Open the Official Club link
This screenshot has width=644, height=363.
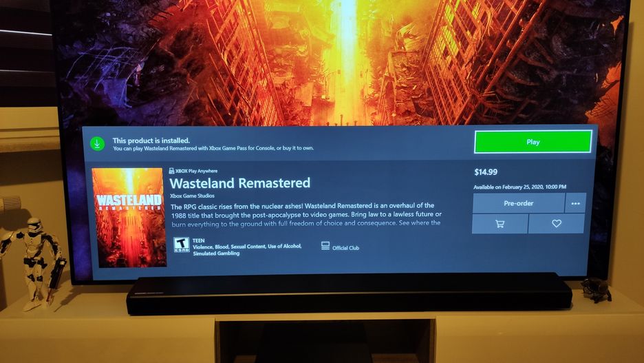(345, 248)
